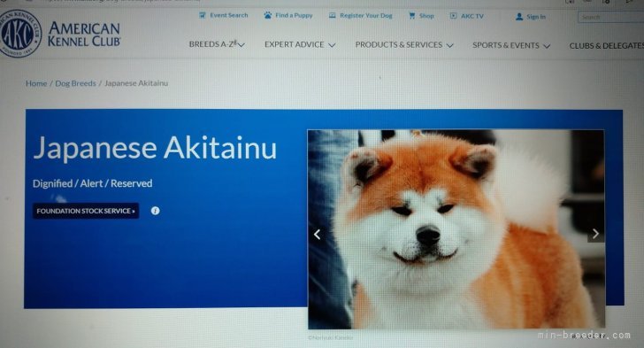Show previous photo with left arrow
Screen dimensions: 644x348
coord(317,234)
